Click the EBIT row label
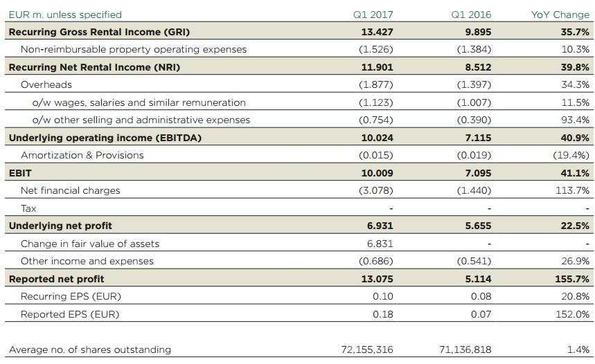Viewport: 595px width, 364px height. (x=20, y=173)
